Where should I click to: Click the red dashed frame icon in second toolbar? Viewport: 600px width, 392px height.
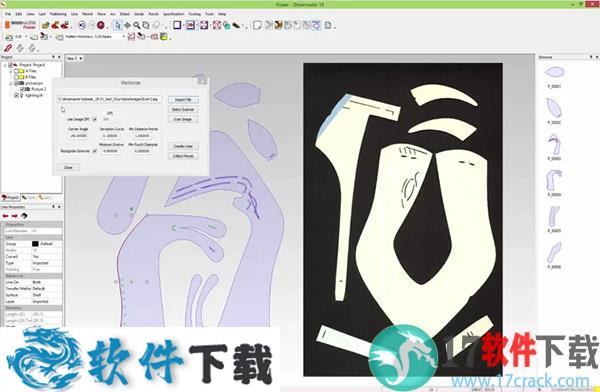[x=131, y=37]
